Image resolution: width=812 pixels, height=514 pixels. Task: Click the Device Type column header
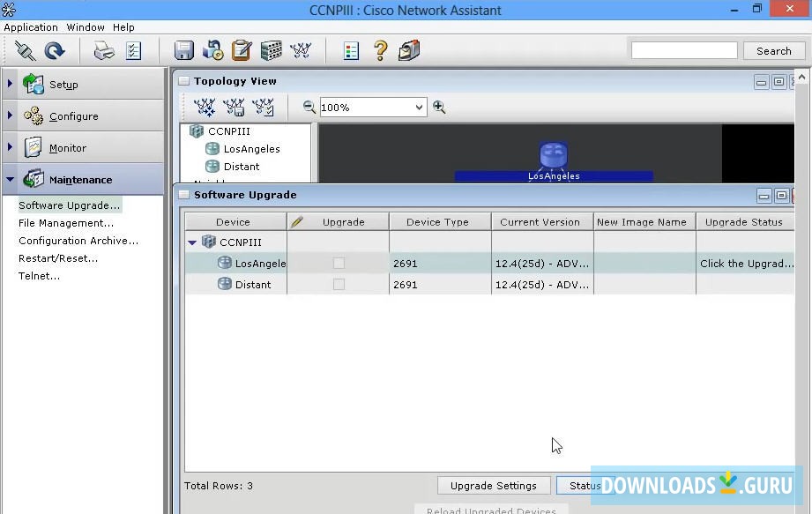click(x=440, y=222)
